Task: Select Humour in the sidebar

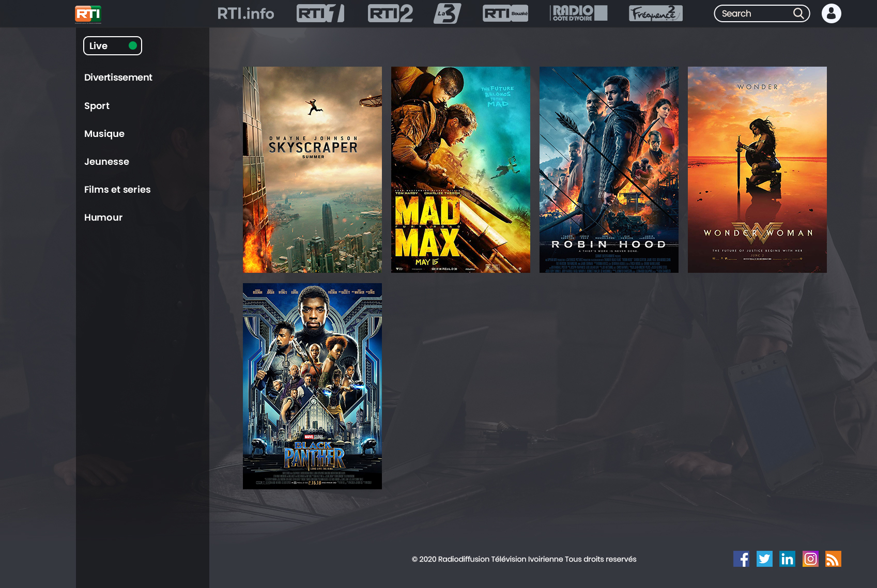Action: click(x=103, y=218)
